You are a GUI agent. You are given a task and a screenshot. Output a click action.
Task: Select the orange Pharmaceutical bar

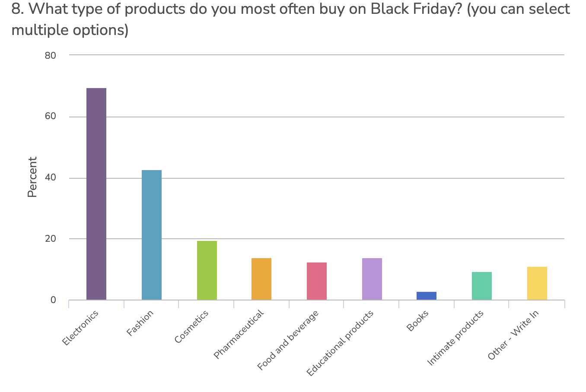tap(261, 279)
